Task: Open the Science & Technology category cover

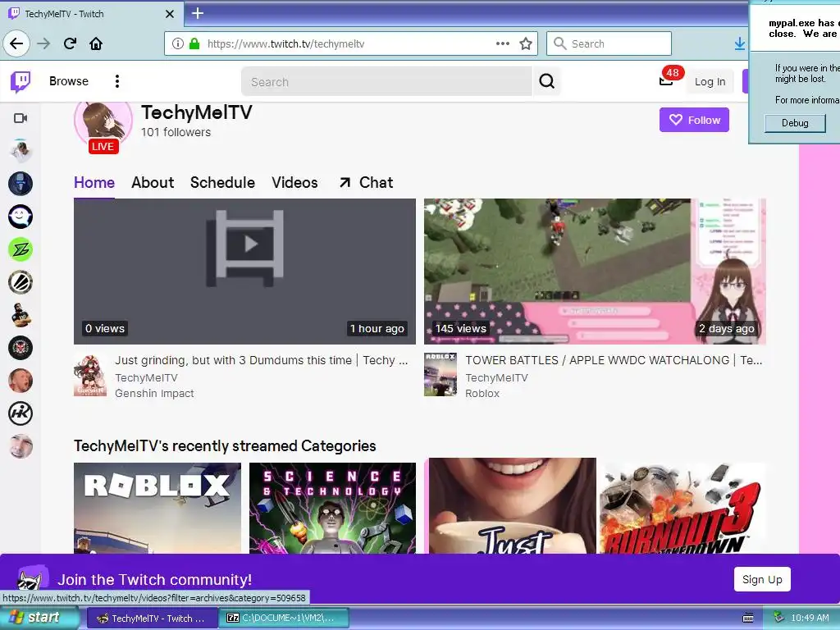Action: pyautogui.click(x=332, y=508)
